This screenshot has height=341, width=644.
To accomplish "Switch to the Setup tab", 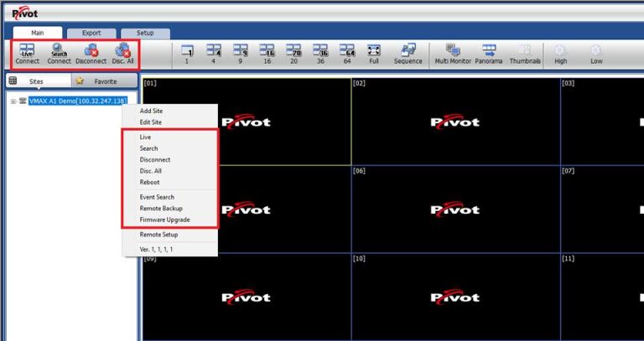I will click(145, 33).
